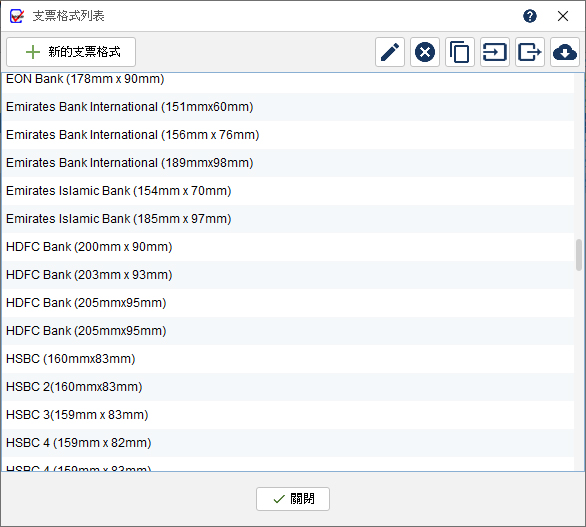Select Emirates Bank International (151mmx60mm)
The image size is (586, 527).
[288, 107]
